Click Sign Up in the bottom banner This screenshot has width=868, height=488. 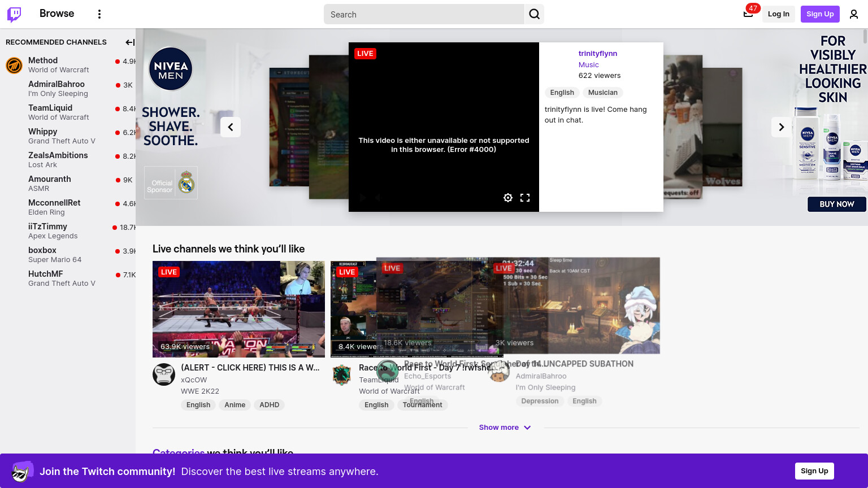coord(814,471)
